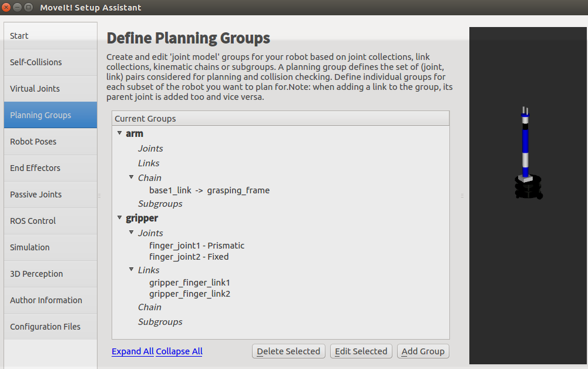Select Joints under gripper group
Screen dimensions: 588x369
tap(150, 233)
